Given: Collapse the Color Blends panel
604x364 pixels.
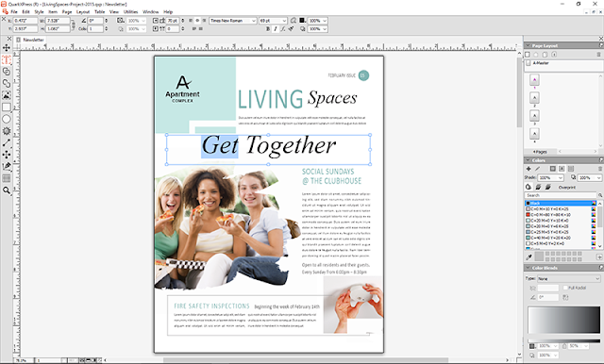Looking at the screenshot, I should [528, 268].
